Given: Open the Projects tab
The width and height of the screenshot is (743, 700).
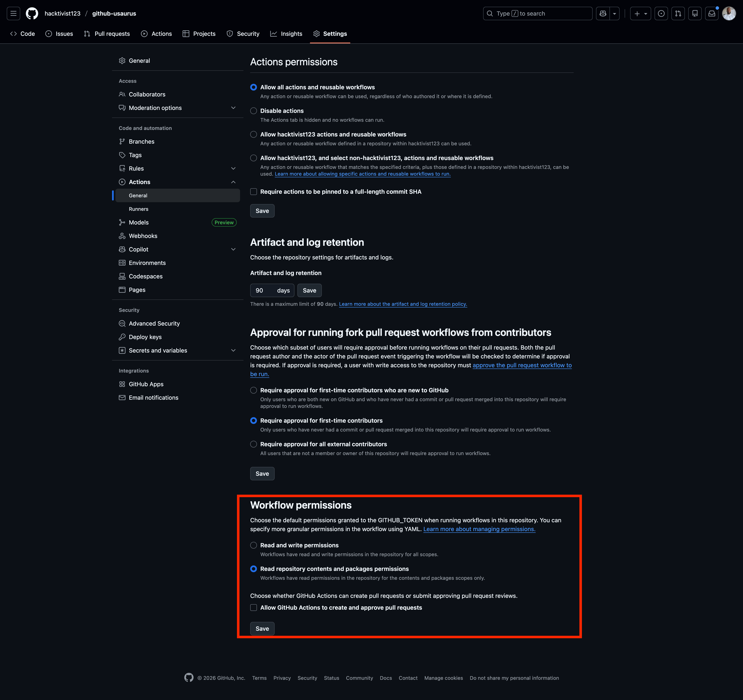Looking at the screenshot, I should [x=199, y=34].
